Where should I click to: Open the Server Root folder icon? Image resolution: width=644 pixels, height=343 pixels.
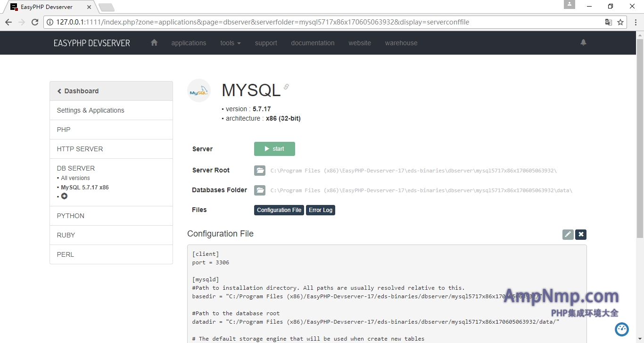(260, 171)
